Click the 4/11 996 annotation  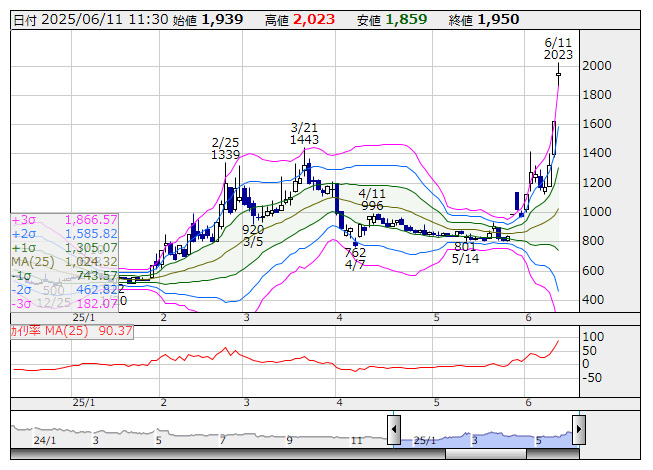pyautogui.click(x=372, y=200)
